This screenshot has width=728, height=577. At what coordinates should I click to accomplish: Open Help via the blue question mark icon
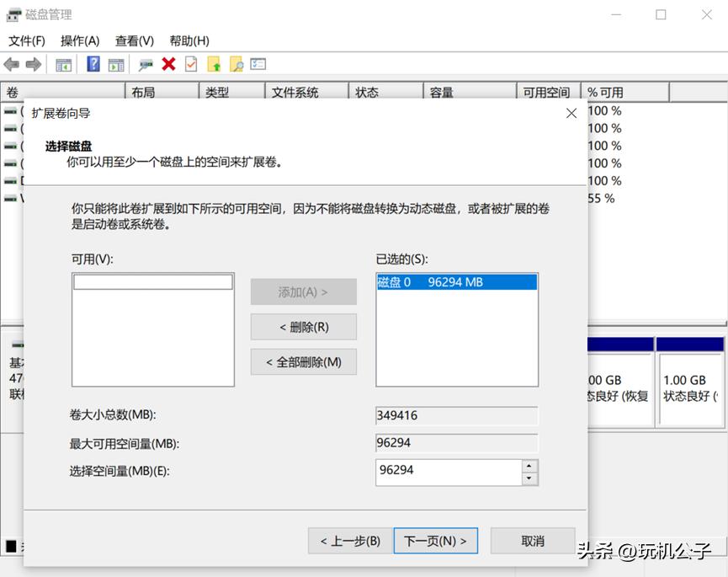point(92,64)
